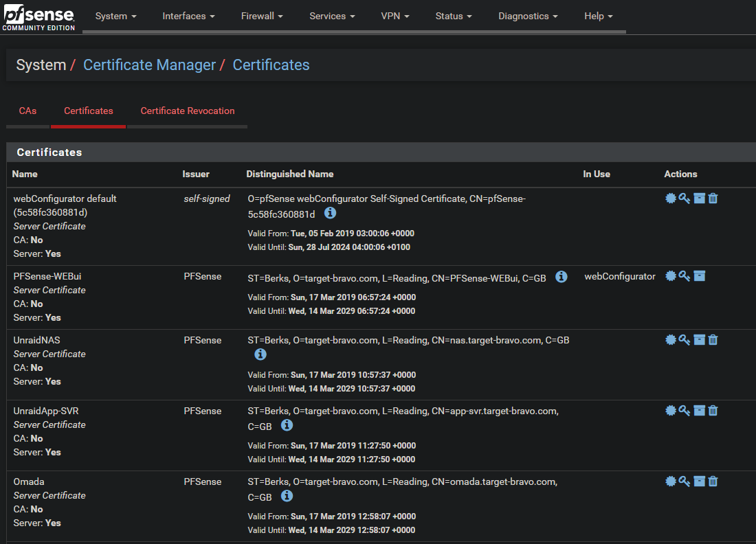Export the Omada certificate
This screenshot has width=756, height=544.
670,481
